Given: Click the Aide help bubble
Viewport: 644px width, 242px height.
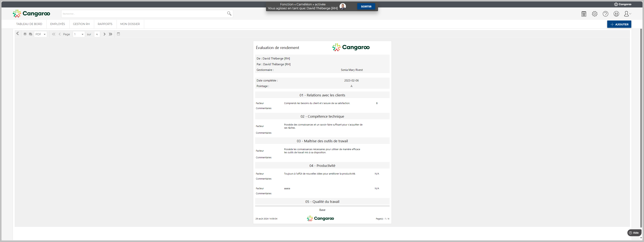Looking at the screenshot, I should 634,233.
